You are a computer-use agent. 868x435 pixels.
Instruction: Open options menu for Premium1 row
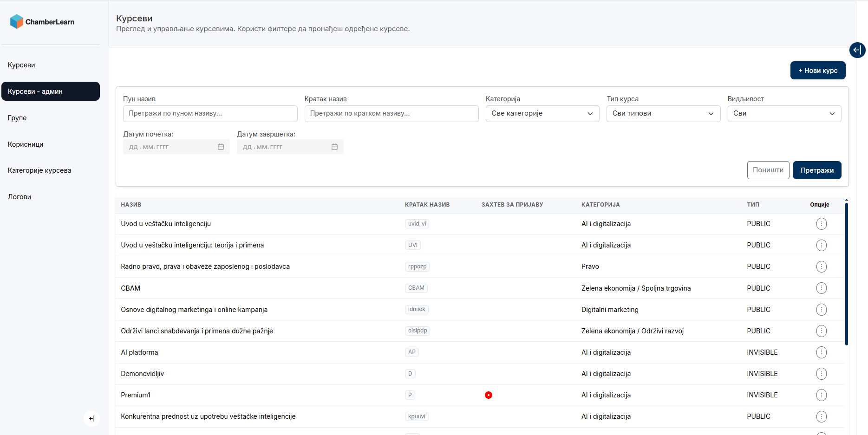coord(821,395)
